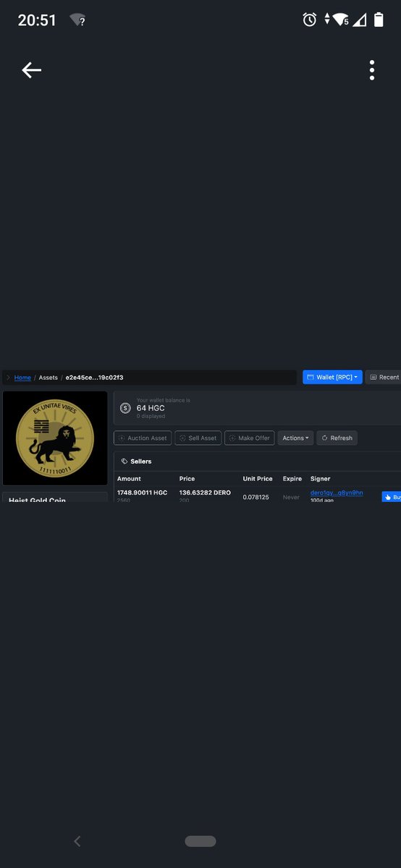The height and width of the screenshot is (868, 401).
Task: Click the 64 HGC balance text
Action: 151,408
